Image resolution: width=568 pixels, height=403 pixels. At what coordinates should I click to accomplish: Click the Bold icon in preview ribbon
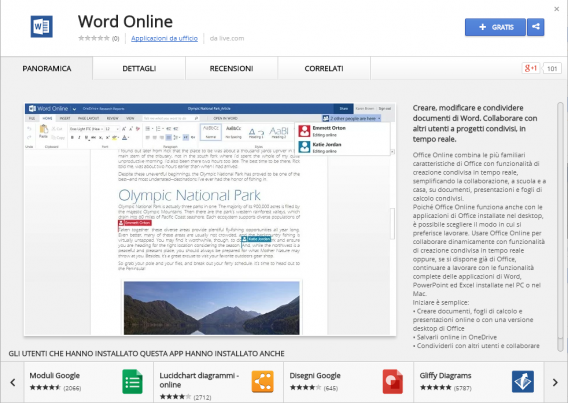click(x=72, y=138)
